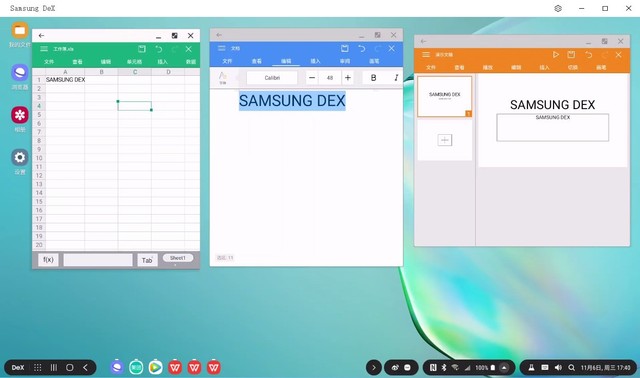Click the f(x) function button
640x378 pixels.
48,260
